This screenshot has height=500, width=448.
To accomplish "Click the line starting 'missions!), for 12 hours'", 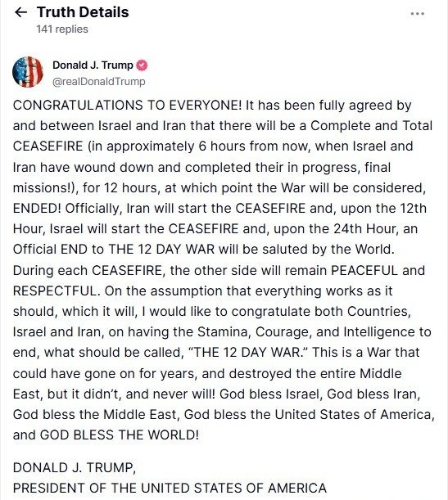I will click(219, 188).
